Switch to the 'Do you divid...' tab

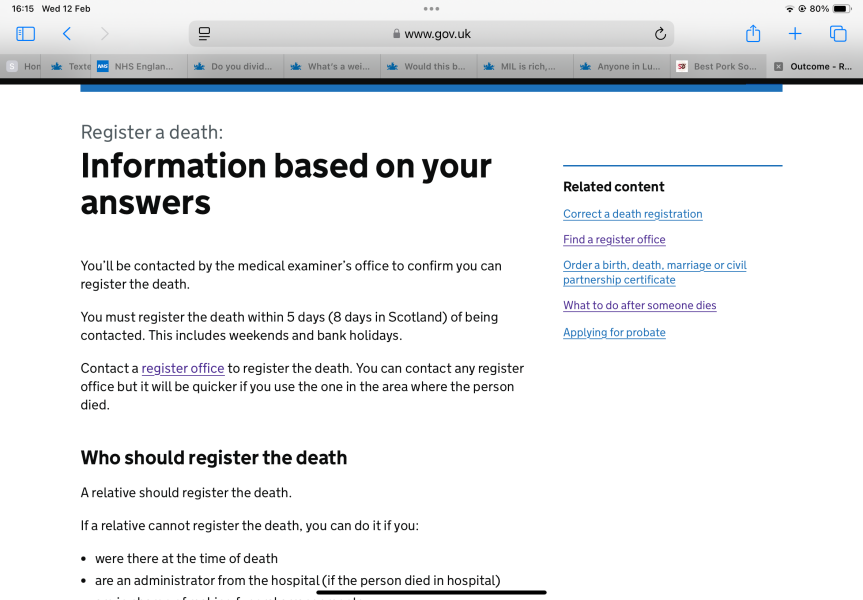(236, 67)
